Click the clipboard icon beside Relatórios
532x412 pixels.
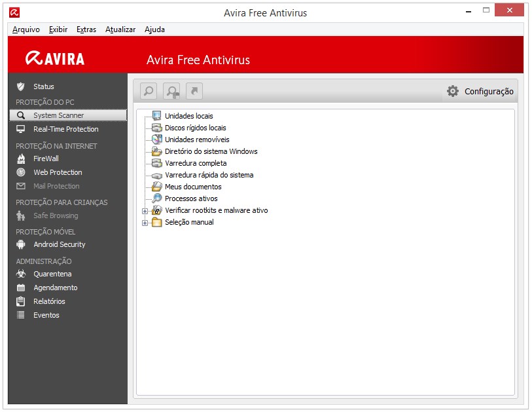[21, 301]
